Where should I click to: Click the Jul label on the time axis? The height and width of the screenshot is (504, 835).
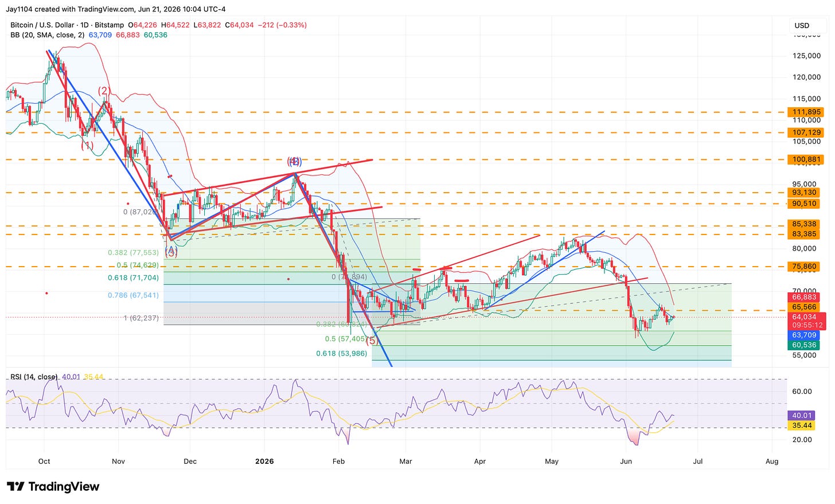coord(698,461)
